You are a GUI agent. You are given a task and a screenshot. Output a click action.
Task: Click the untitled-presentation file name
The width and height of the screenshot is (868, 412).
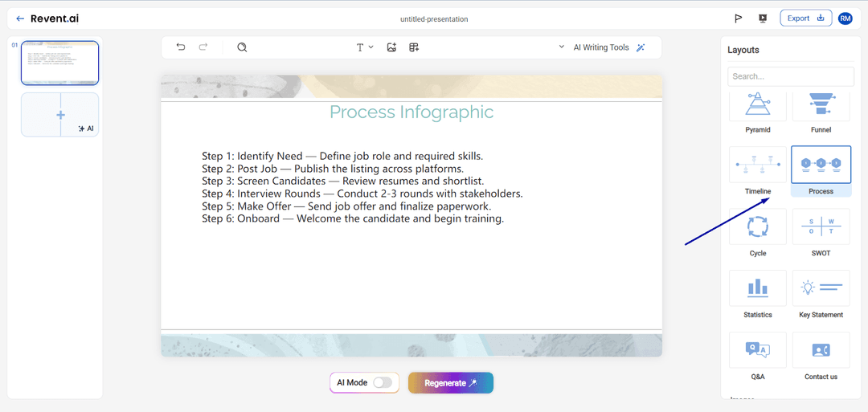pyautogui.click(x=434, y=18)
